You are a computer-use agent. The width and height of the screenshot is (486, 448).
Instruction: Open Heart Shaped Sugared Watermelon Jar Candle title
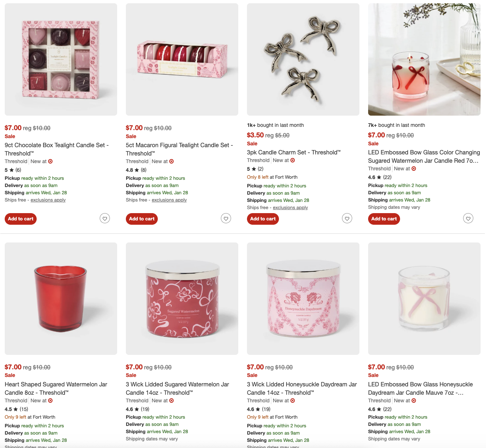[56, 389]
